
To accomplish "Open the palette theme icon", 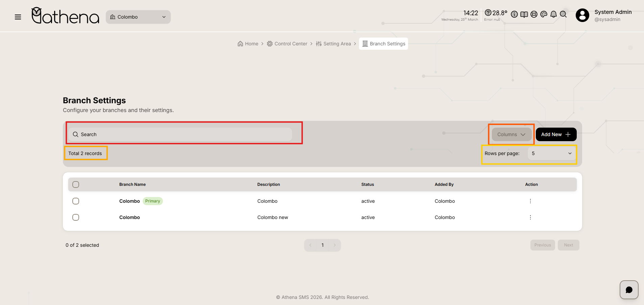I will point(544,14).
